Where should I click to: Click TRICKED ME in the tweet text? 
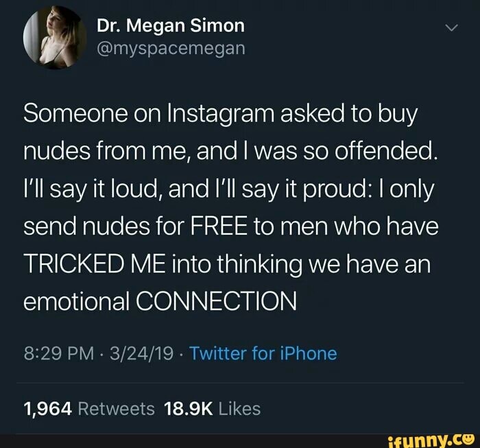click(x=95, y=264)
